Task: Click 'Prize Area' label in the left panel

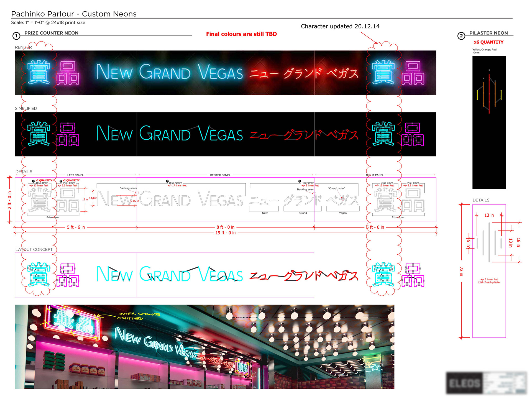Action: click(53, 218)
